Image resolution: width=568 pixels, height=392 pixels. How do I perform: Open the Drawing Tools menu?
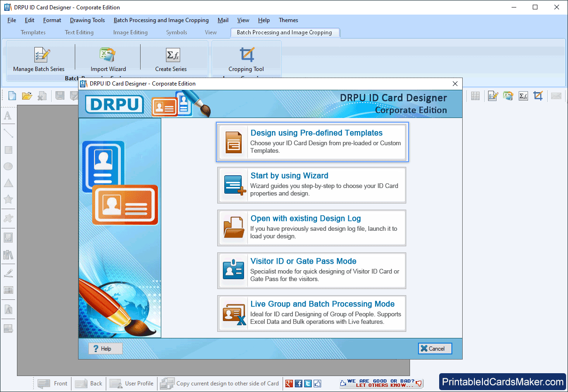click(x=87, y=20)
